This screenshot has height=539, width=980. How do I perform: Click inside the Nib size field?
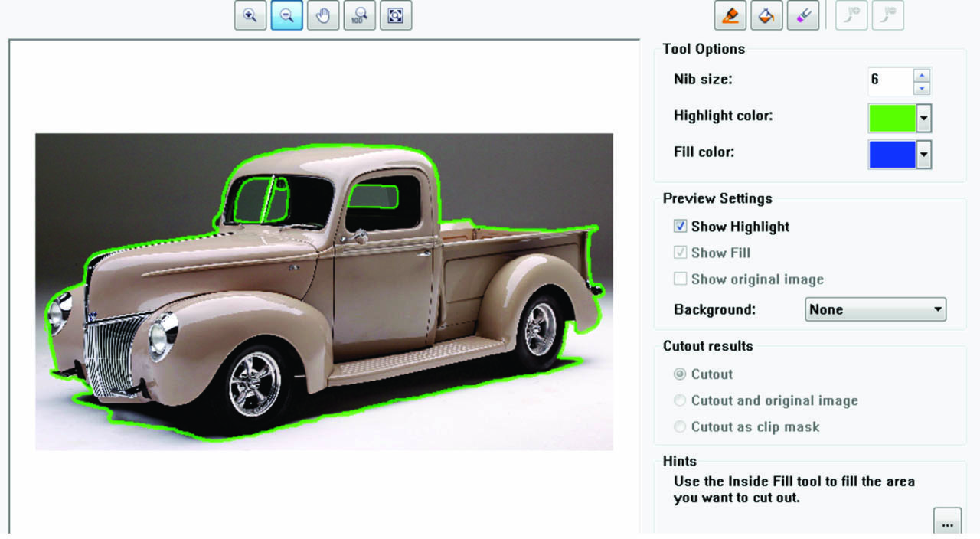pos(888,81)
